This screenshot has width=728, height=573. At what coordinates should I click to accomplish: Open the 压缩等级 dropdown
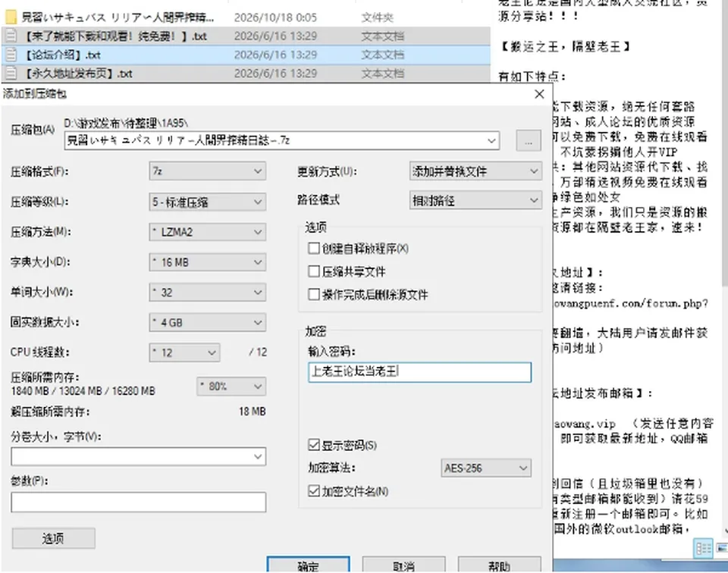pos(208,202)
